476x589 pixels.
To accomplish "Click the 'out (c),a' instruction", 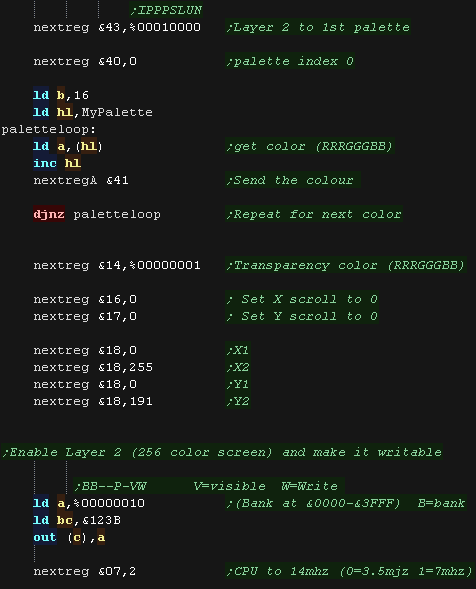I will 69,537.
